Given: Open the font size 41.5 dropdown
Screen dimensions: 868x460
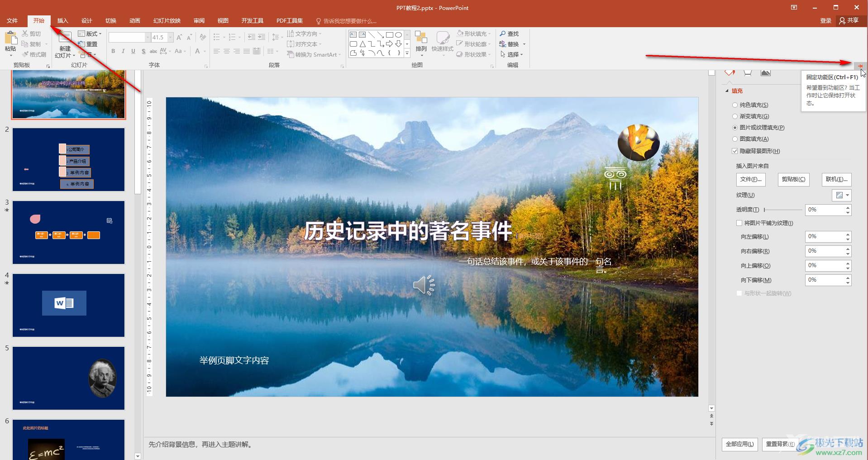Looking at the screenshot, I should pyautogui.click(x=171, y=37).
